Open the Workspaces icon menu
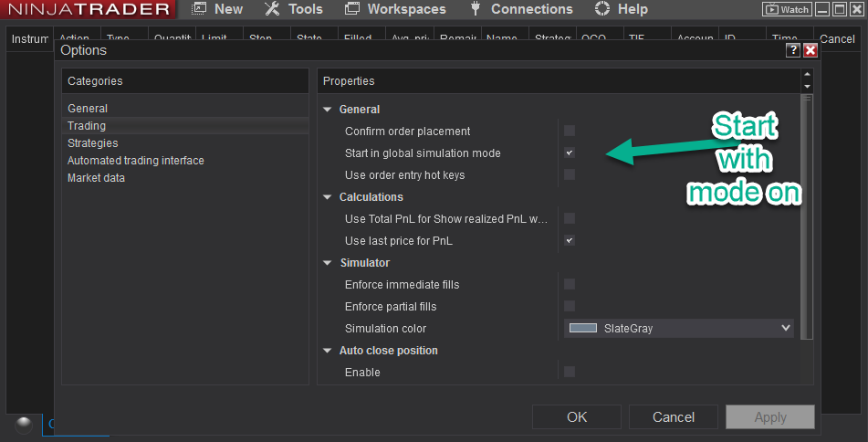The height and width of the screenshot is (442, 868). click(x=351, y=9)
